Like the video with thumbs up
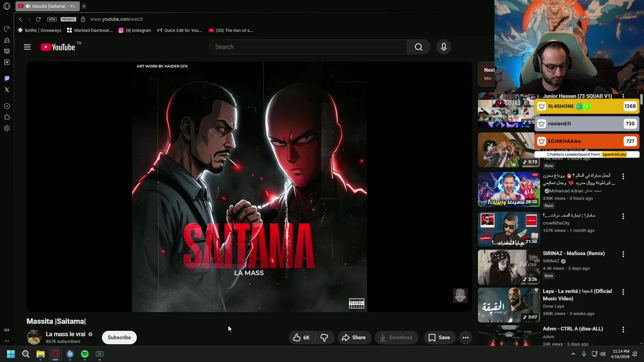Screen dimensions: 644x362 coord(302,337)
